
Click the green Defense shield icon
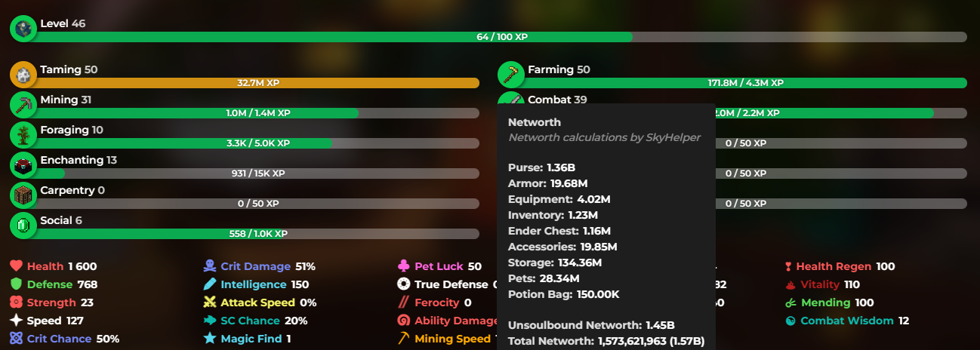17,284
